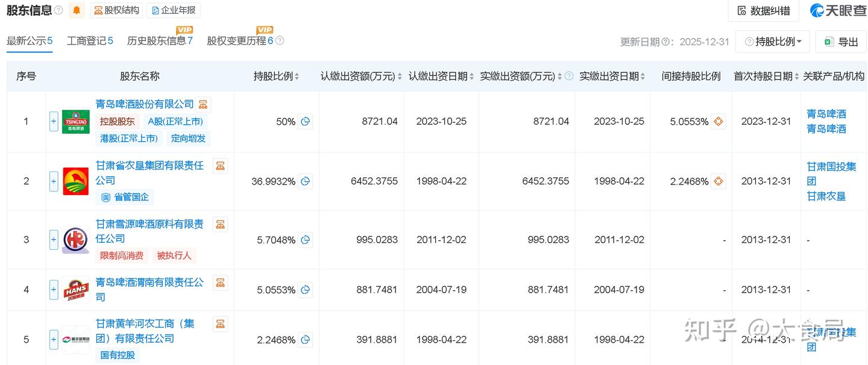The height and width of the screenshot is (365, 868).
Task: Open the 股权结构 chart button
Action: (x=116, y=10)
